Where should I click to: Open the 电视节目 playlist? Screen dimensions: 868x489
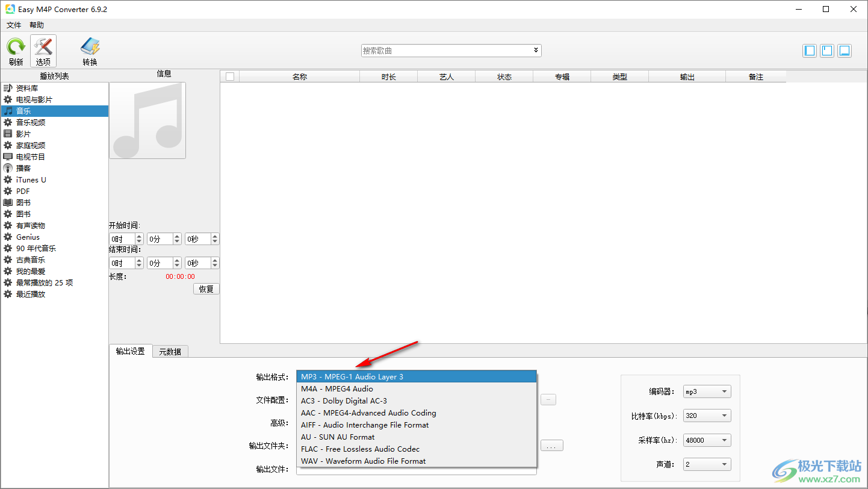tap(54, 157)
